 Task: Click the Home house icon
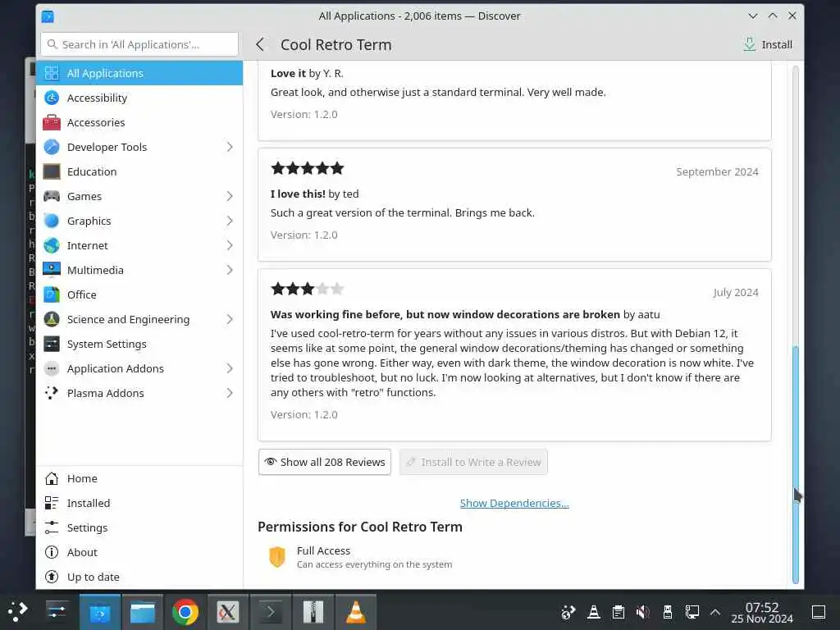[x=52, y=478]
